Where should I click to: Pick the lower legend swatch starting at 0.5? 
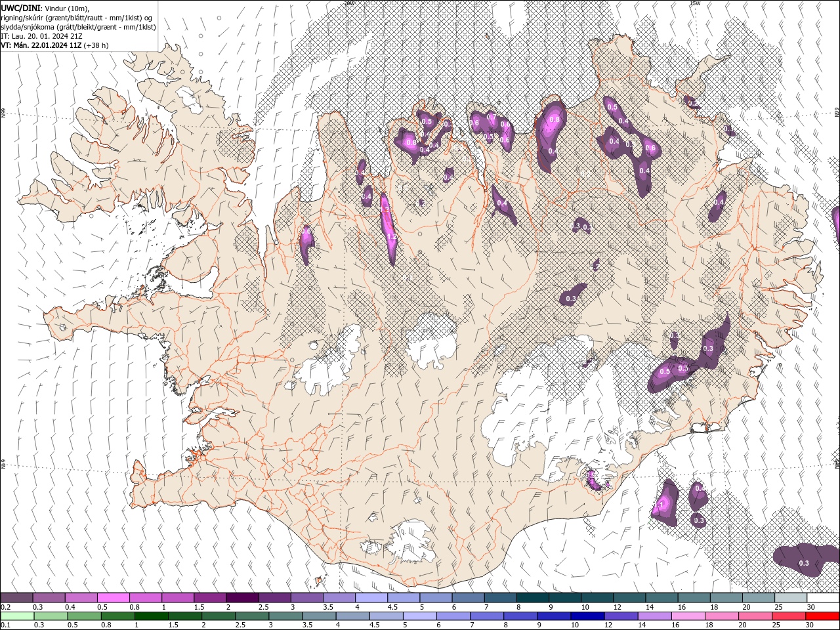(84, 616)
